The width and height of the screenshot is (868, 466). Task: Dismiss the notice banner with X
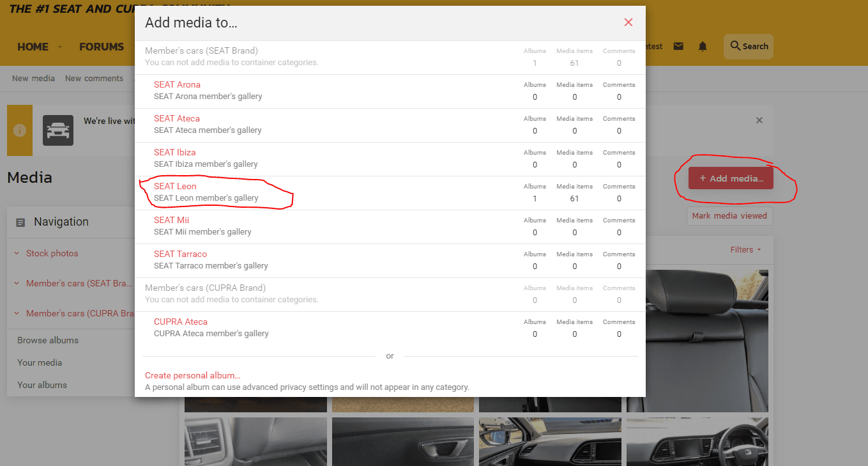tap(759, 120)
